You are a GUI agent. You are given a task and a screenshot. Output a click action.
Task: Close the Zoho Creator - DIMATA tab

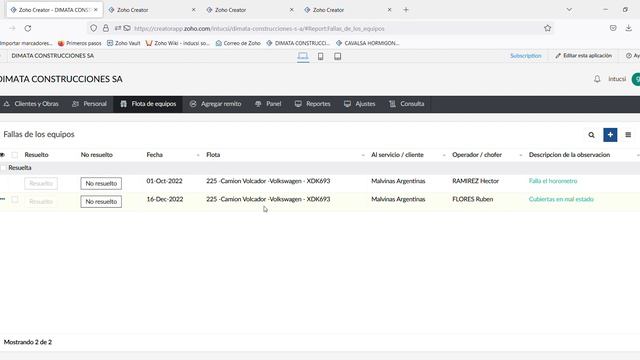(96, 9)
